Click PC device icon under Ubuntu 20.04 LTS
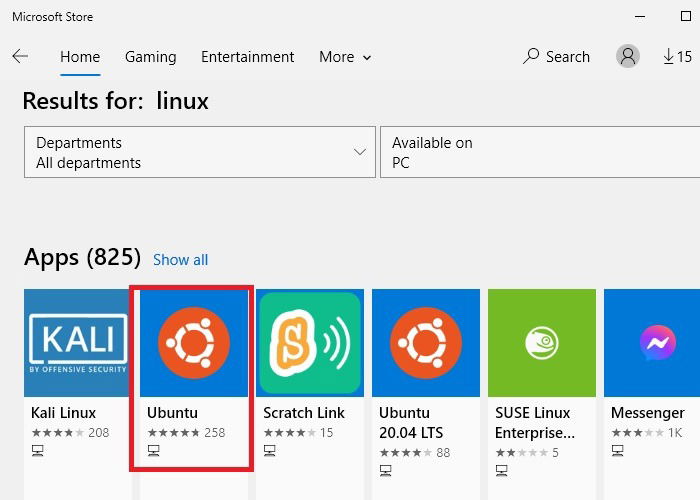700x500 pixels. 386,471
